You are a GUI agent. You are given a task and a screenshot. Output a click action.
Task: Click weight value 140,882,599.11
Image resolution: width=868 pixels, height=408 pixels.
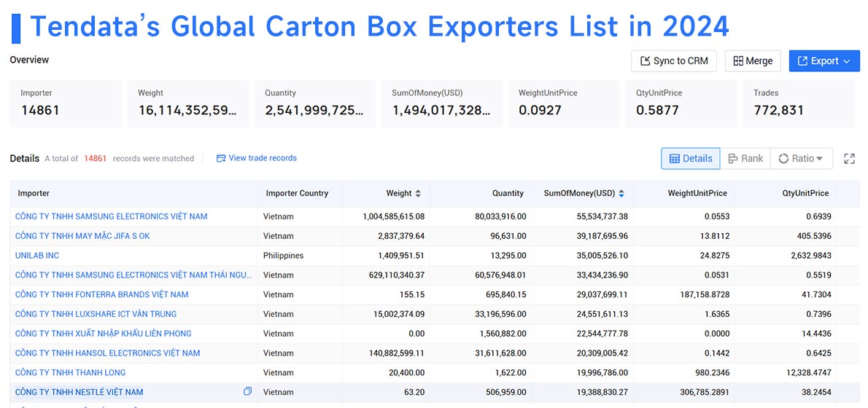point(397,353)
